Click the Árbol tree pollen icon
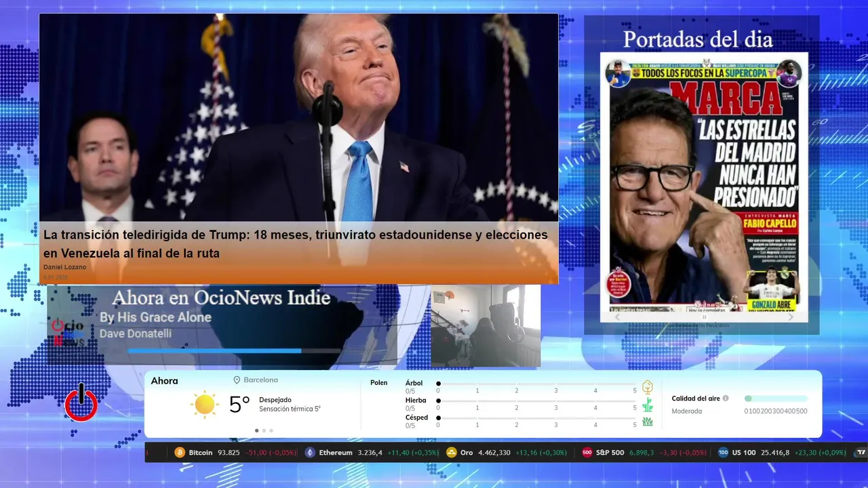 point(648,387)
